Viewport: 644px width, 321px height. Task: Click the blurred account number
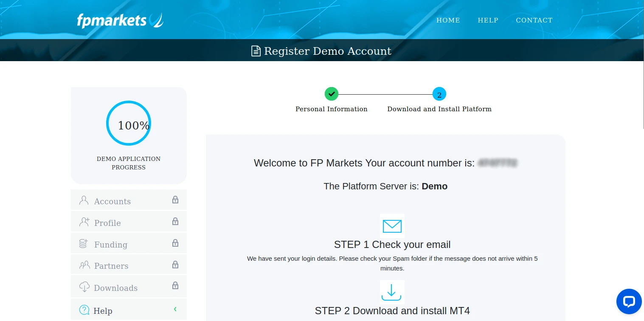point(498,163)
